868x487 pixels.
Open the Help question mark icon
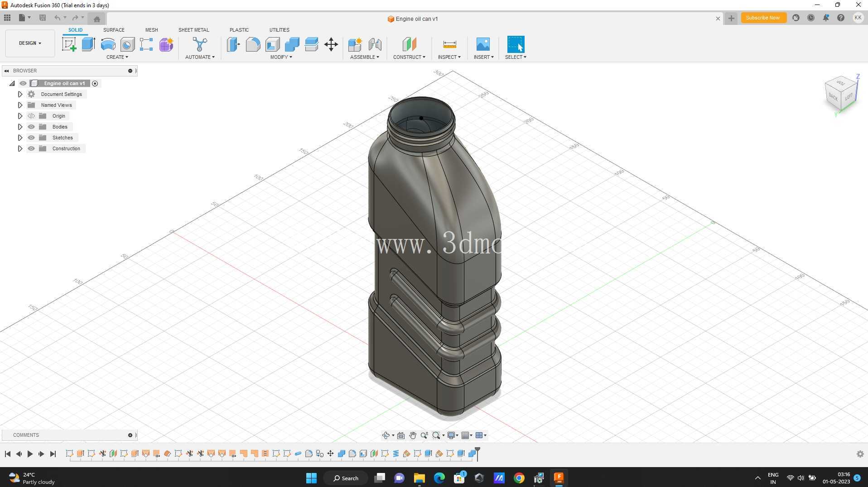(841, 18)
